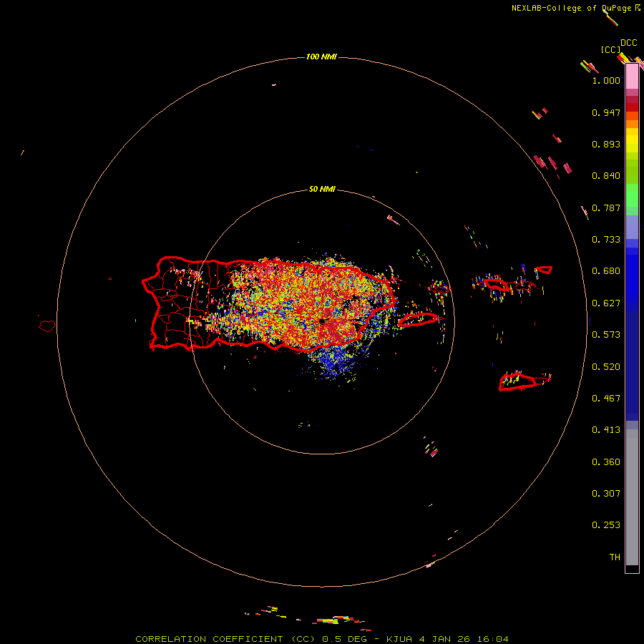The height and width of the screenshot is (644, 644).
Task: Click the 0.253 scale value
Action: tap(606, 525)
